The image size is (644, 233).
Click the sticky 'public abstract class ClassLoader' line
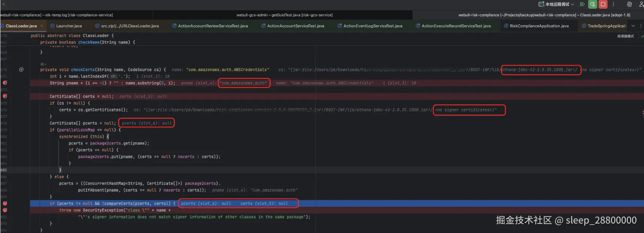72,36
